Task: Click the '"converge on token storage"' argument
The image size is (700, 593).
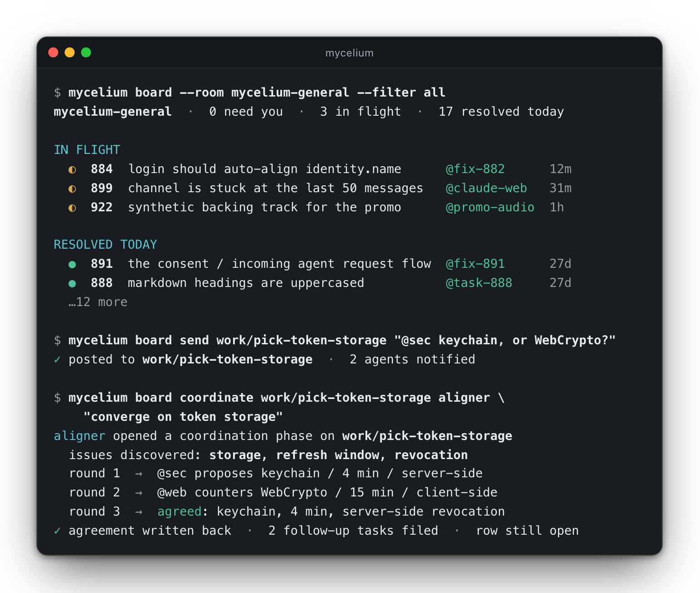Action: coord(183,417)
